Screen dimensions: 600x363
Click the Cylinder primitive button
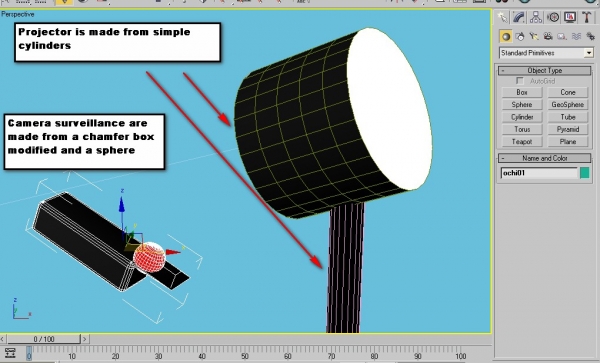[x=522, y=117]
